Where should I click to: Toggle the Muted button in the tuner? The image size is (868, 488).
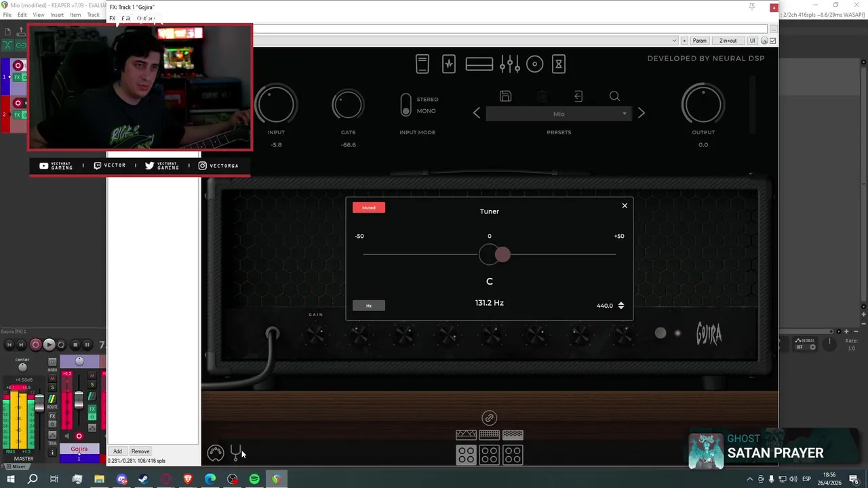point(369,207)
